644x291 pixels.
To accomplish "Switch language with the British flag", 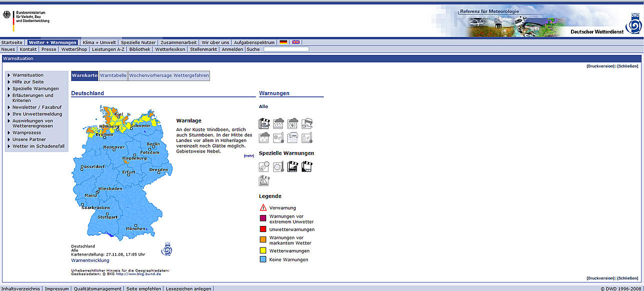I will (x=296, y=42).
